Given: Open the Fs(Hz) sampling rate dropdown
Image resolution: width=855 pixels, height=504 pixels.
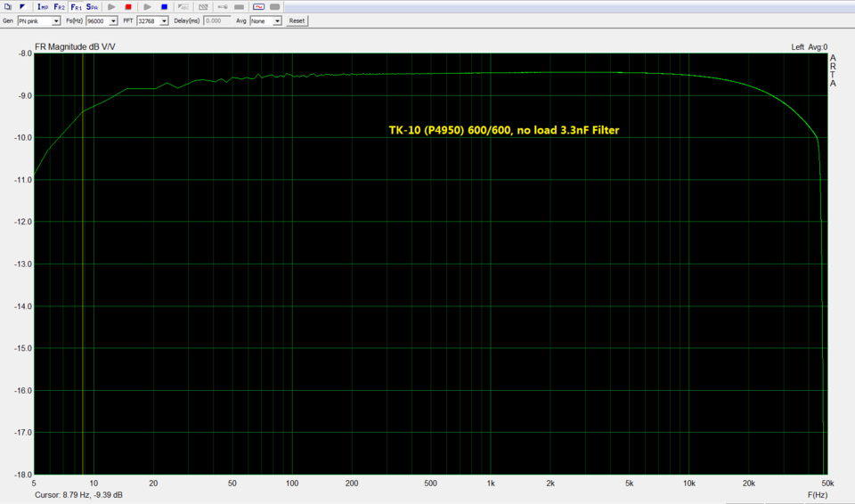Looking at the screenshot, I should pyautogui.click(x=102, y=20).
